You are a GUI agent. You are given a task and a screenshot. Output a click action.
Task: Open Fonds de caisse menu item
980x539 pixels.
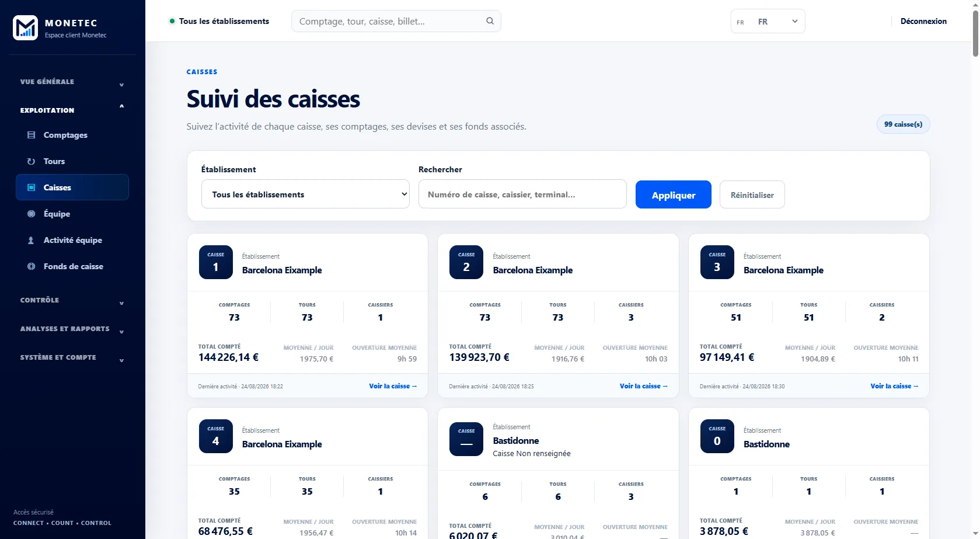click(x=72, y=266)
